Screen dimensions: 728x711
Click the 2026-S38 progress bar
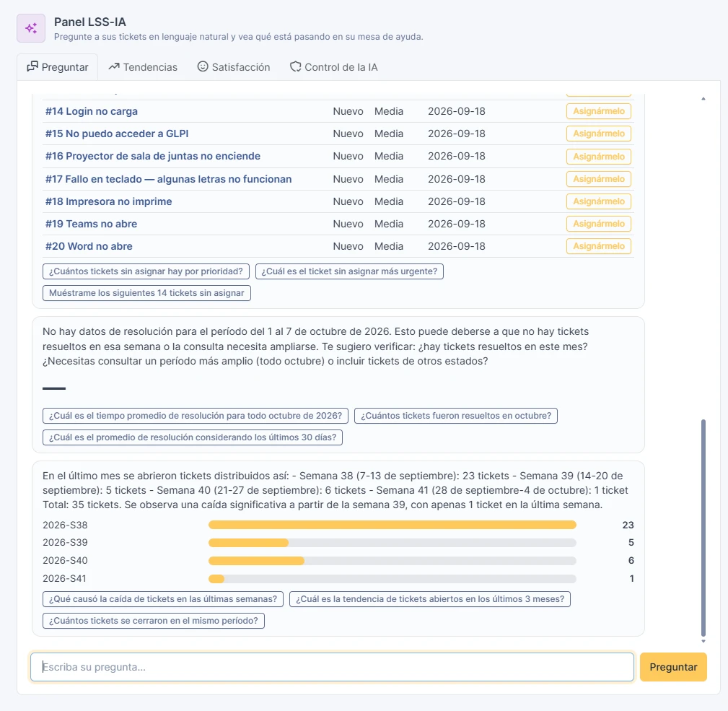click(x=392, y=525)
